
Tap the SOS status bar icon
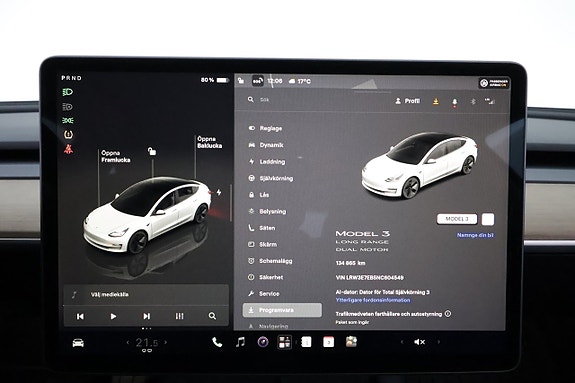tap(257, 81)
